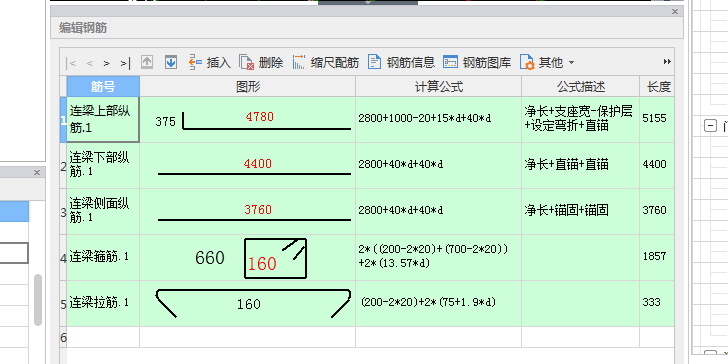Go to previous rebar record
Image resolution: width=728 pixels, height=364 pixels.
(90, 63)
